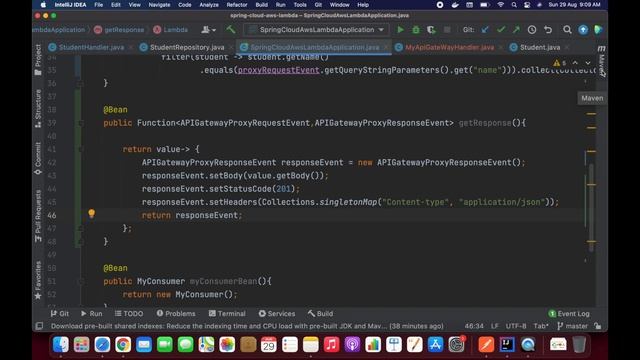Commit changes with the Git checkmark

click(501, 30)
